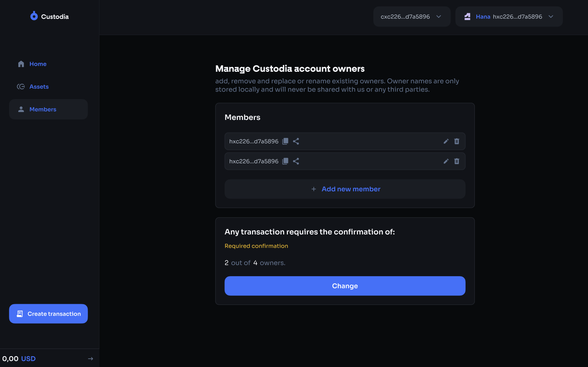Go to Home in sidebar
The width and height of the screenshot is (588, 367).
point(38,64)
